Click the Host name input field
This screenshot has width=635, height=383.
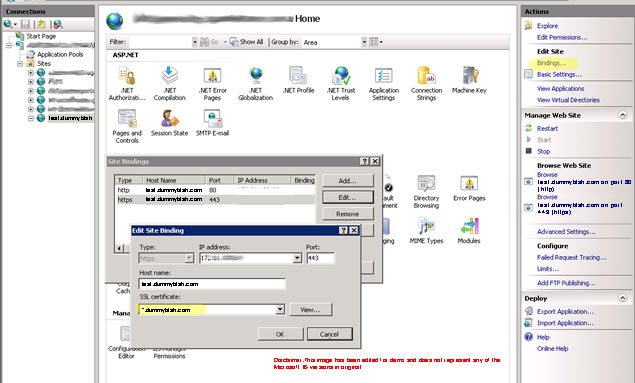click(212, 284)
